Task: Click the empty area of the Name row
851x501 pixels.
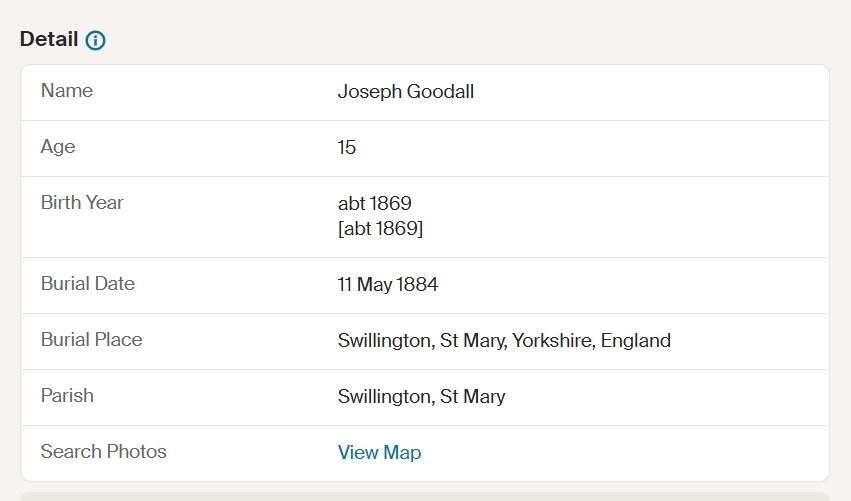Action: coord(651,92)
